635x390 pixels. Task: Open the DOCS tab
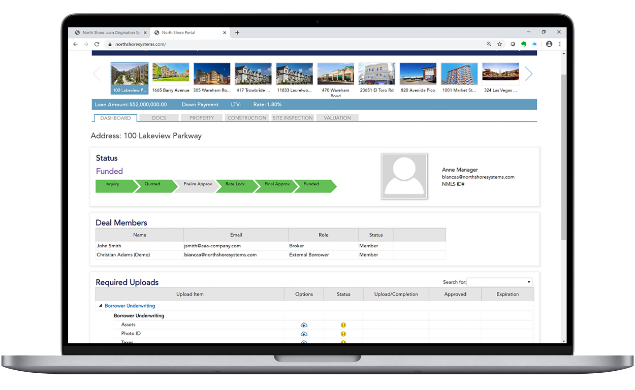pos(159,118)
